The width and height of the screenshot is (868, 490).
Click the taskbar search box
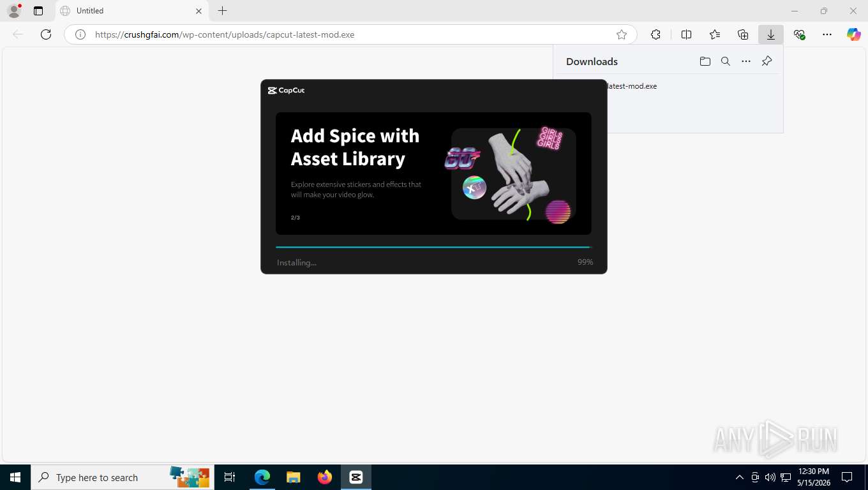point(121,477)
